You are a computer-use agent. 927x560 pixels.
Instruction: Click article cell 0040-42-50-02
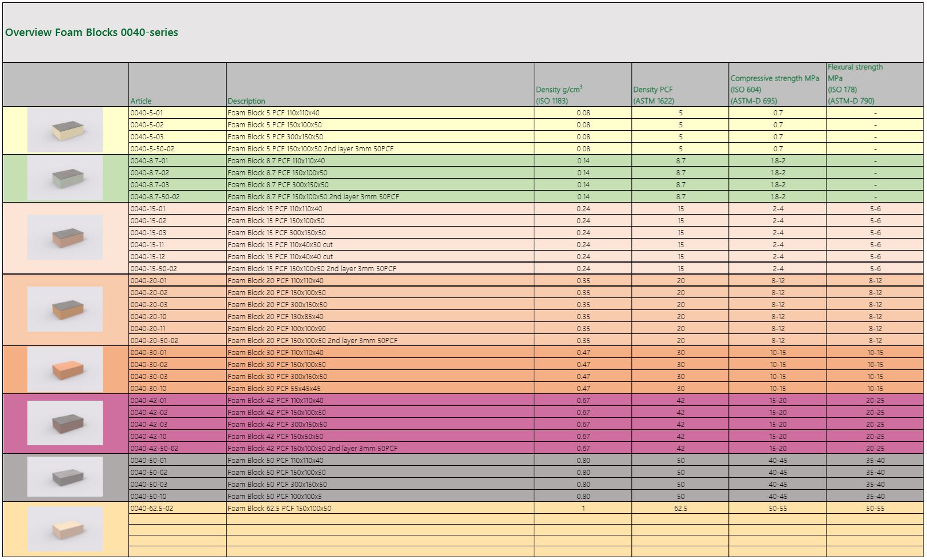(154, 449)
